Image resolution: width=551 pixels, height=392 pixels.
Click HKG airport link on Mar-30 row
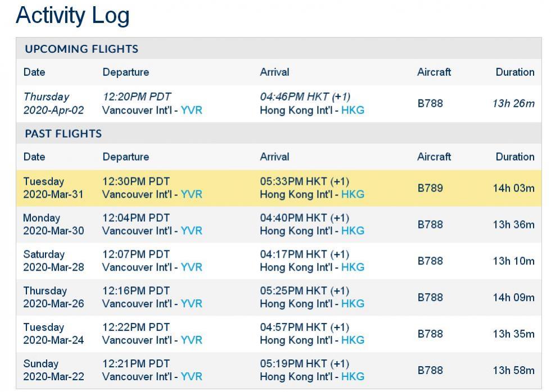(x=353, y=231)
